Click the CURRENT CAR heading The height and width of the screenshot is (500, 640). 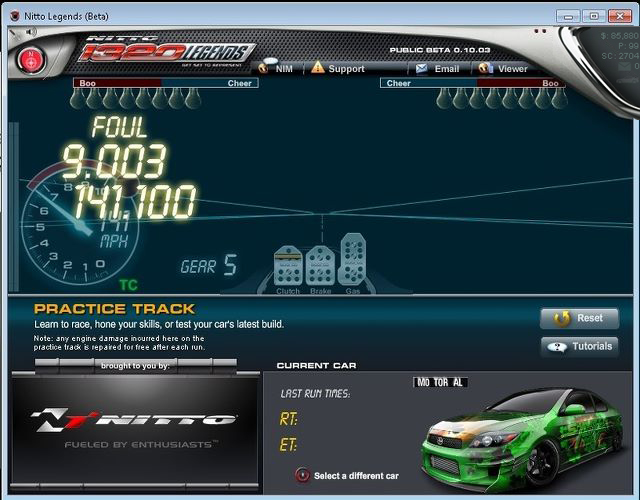pos(316,366)
